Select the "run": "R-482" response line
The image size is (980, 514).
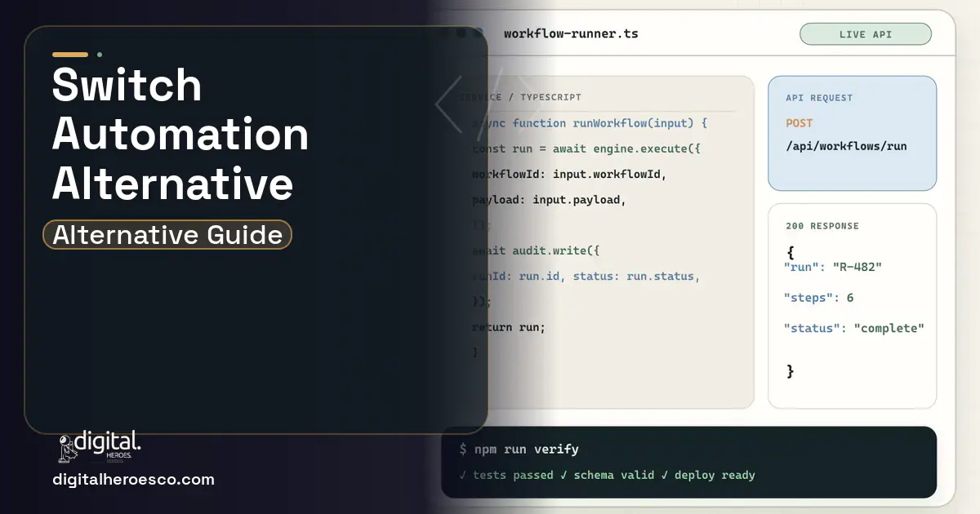pyautogui.click(x=833, y=267)
